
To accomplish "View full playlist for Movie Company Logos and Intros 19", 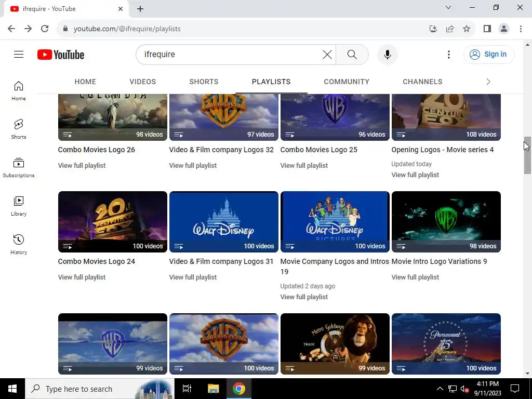I will pos(304,297).
